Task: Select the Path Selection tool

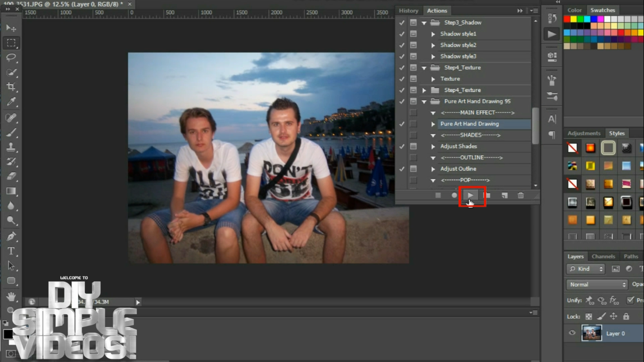Action: pyautogui.click(x=11, y=265)
